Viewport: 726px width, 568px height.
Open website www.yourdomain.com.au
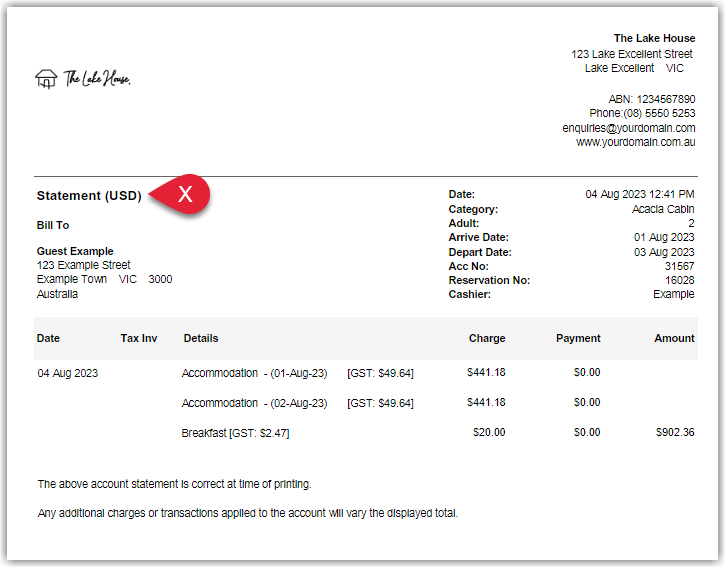(x=635, y=142)
